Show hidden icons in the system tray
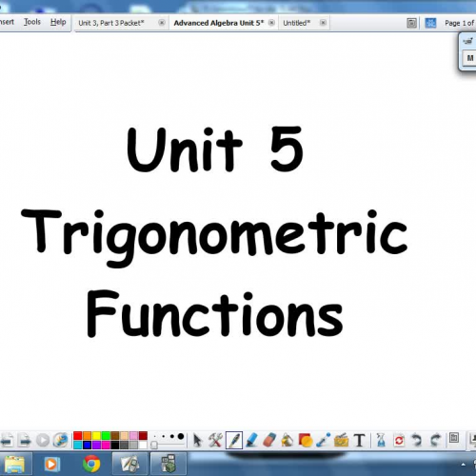 point(464,465)
